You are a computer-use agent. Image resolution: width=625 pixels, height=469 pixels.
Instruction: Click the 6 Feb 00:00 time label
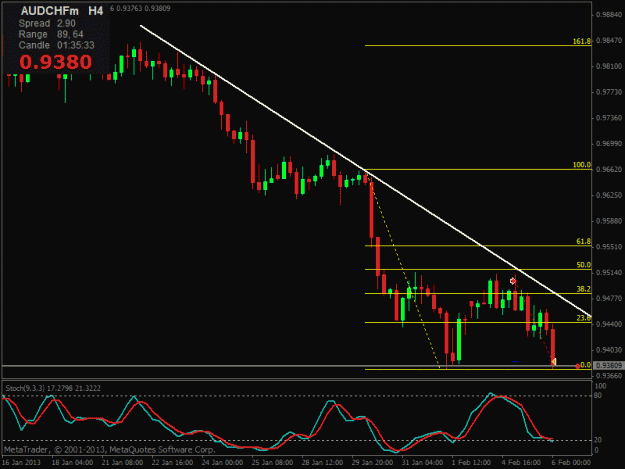[x=571, y=462]
